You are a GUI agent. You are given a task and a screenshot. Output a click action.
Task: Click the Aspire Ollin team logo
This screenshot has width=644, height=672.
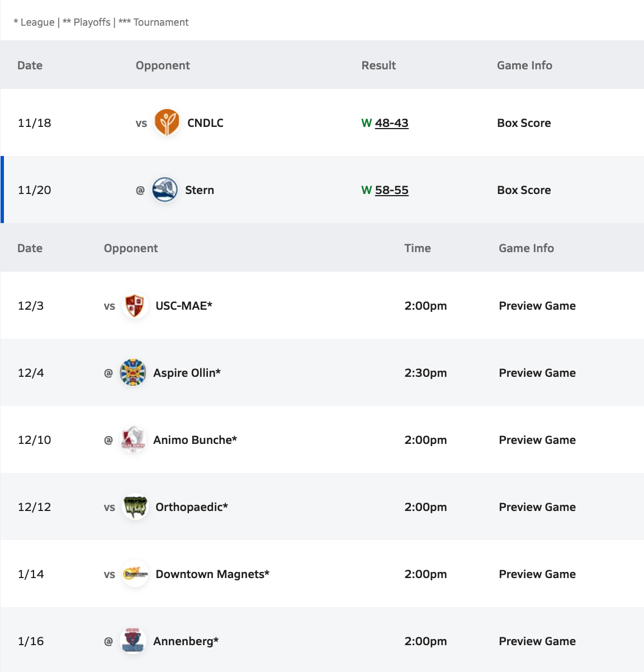[x=133, y=373]
